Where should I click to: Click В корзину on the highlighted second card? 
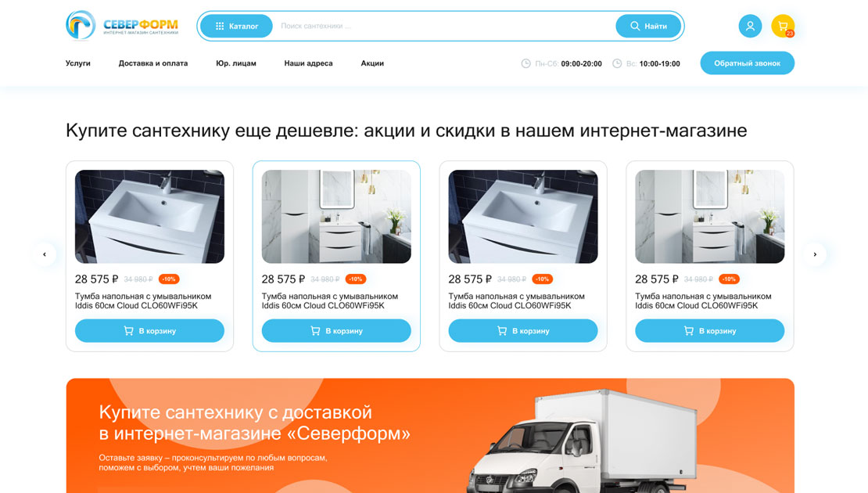336,331
